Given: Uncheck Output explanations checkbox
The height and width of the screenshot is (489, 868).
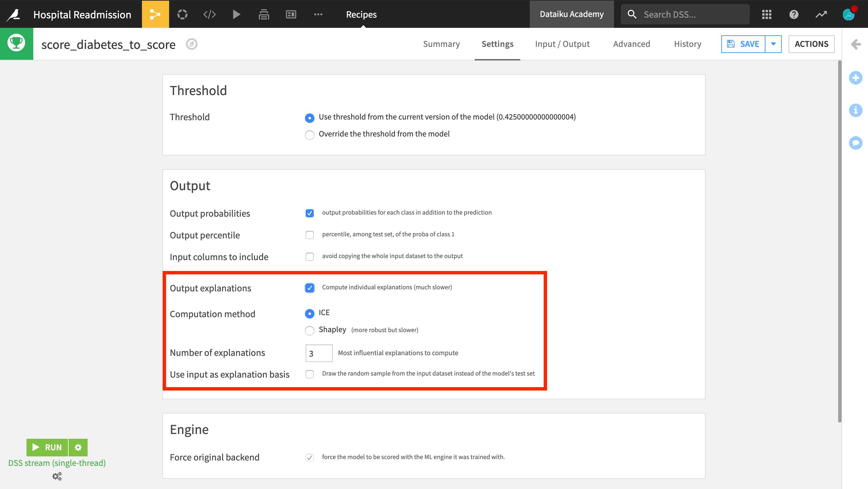Looking at the screenshot, I should tap(309, 288).
